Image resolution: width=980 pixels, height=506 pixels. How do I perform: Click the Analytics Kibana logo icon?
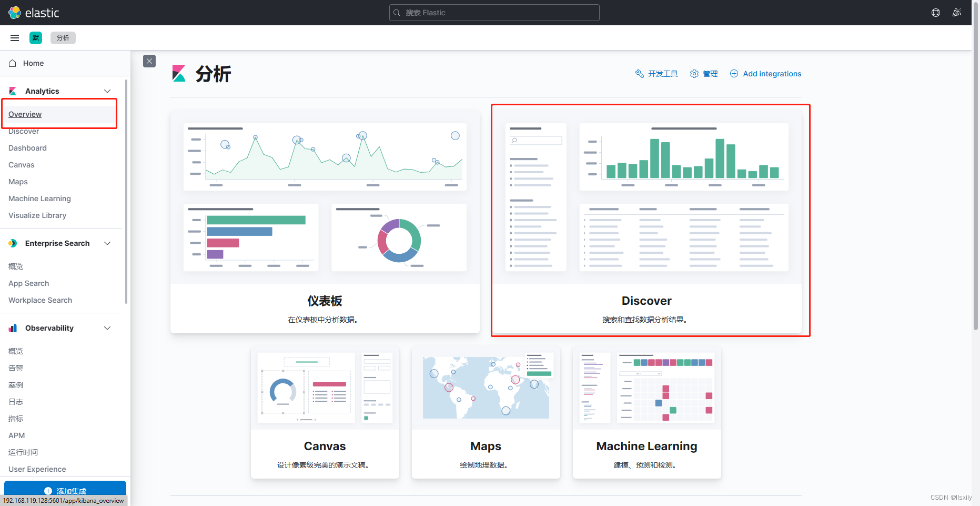click(13, 91)
